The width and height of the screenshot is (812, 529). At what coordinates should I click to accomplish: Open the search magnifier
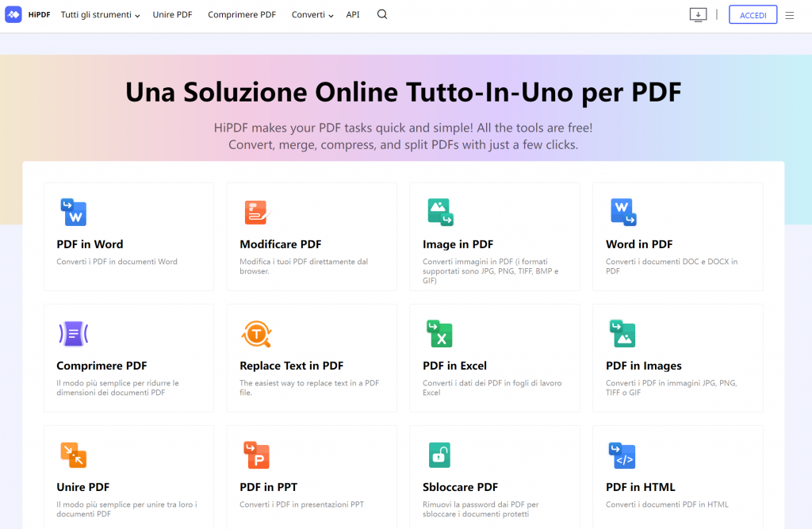(381, 14)
